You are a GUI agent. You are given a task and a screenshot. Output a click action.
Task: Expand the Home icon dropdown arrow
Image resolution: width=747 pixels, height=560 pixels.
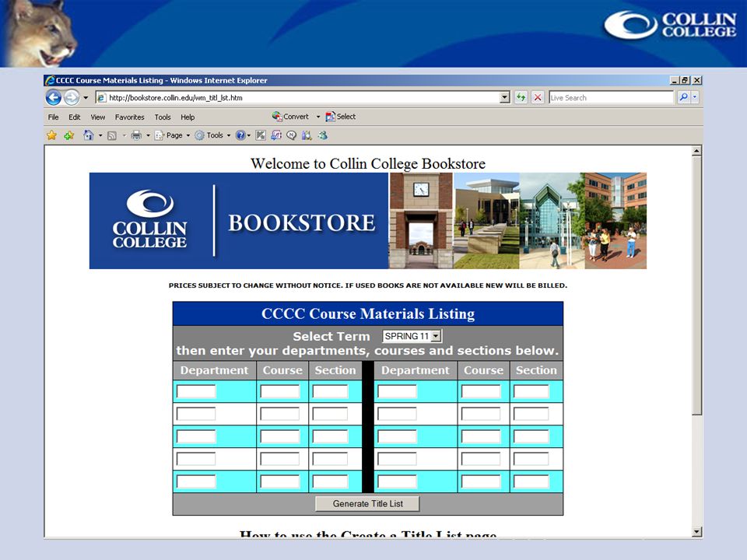click(x=100, y=135)
